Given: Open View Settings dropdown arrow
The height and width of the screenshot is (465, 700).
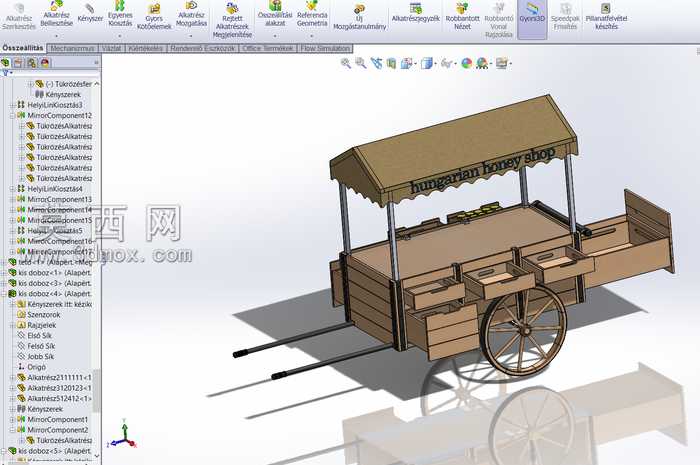Looking at the screenshot, I should coord(511,64).
